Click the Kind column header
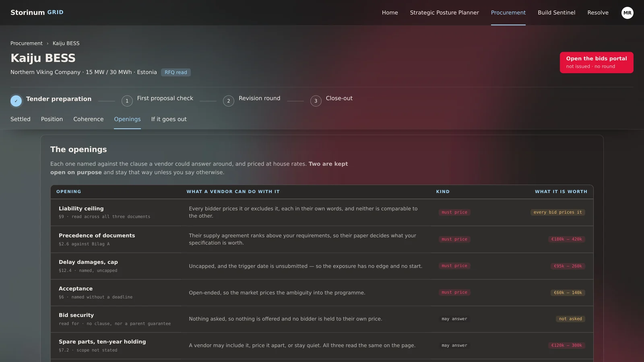The width and height of the screenshot is (644, 362). click(x=443, y=191)
